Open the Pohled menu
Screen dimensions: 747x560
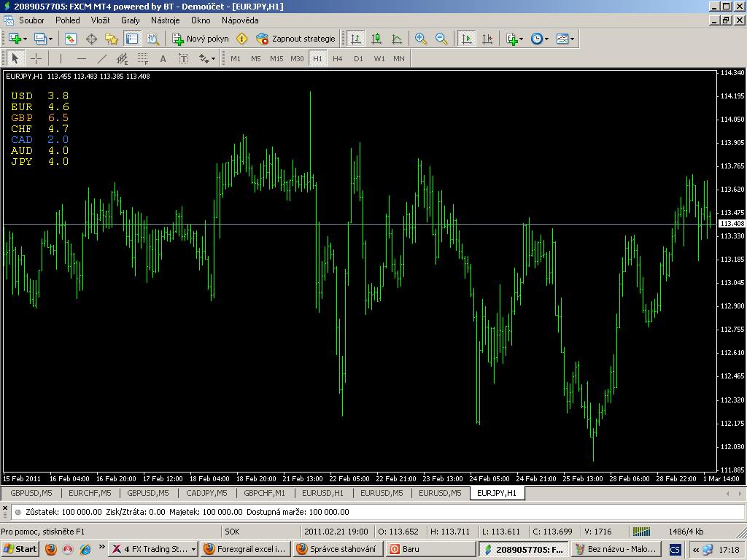click(68, 20)
